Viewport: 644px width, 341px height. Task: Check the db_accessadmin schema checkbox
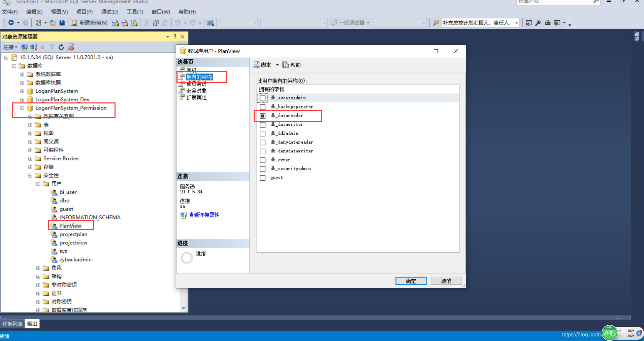[x=263, y=98]
